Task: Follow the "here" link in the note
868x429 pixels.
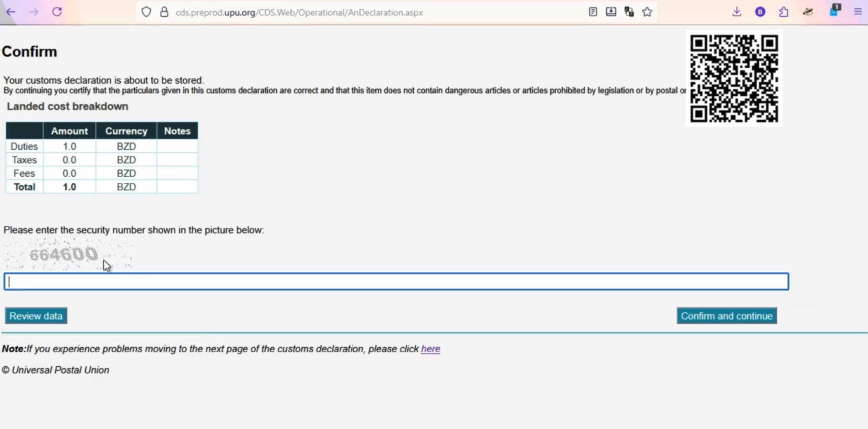Action: (x=430, y=349)
